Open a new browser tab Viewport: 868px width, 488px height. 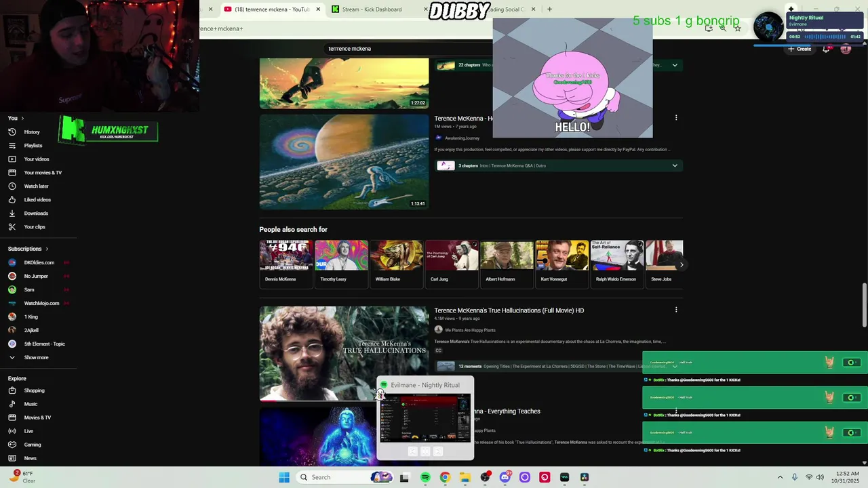tap(549, 9)
